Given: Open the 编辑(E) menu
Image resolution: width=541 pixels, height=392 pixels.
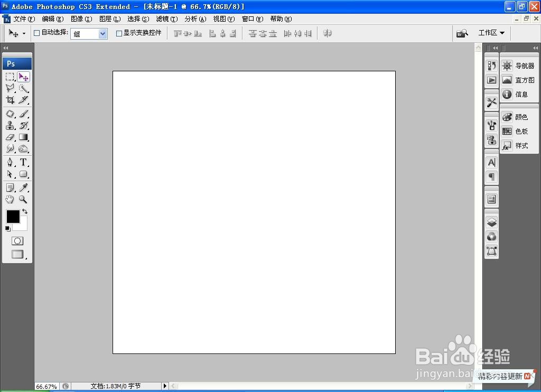Looking at the screenshot, I should point(53,19).
